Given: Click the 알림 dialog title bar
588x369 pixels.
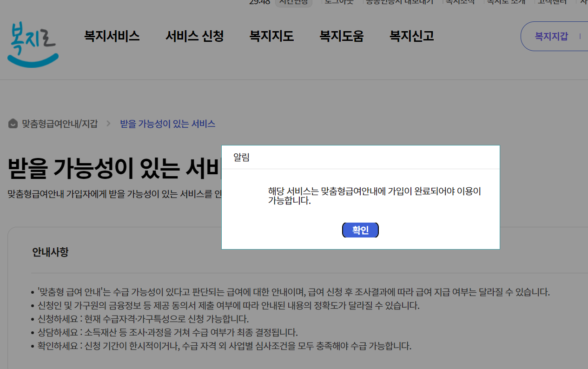Looking at the screenshot, I should pyautogui.click(x=242, y=157).
